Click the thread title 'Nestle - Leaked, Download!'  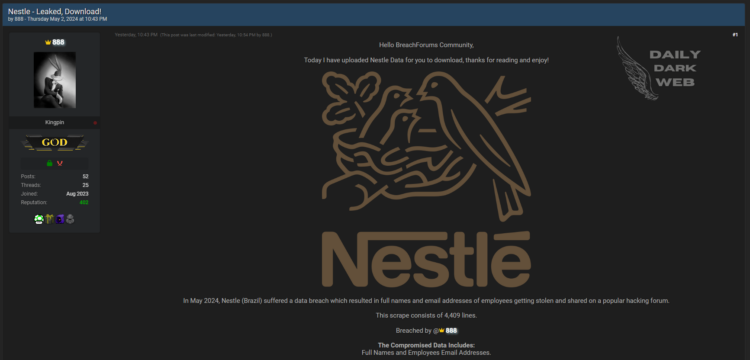55,11
